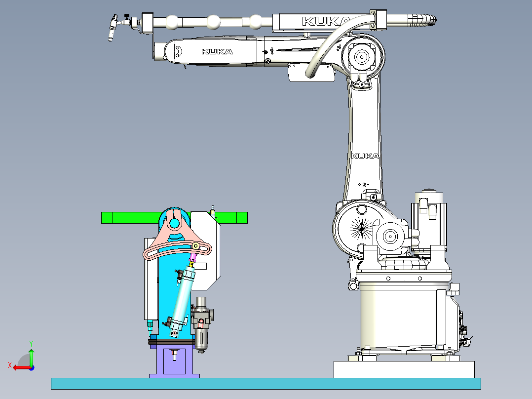532x399 pixels.
Task: Click the KUKA logo on the vertical link arm
Action: (365, 156)
